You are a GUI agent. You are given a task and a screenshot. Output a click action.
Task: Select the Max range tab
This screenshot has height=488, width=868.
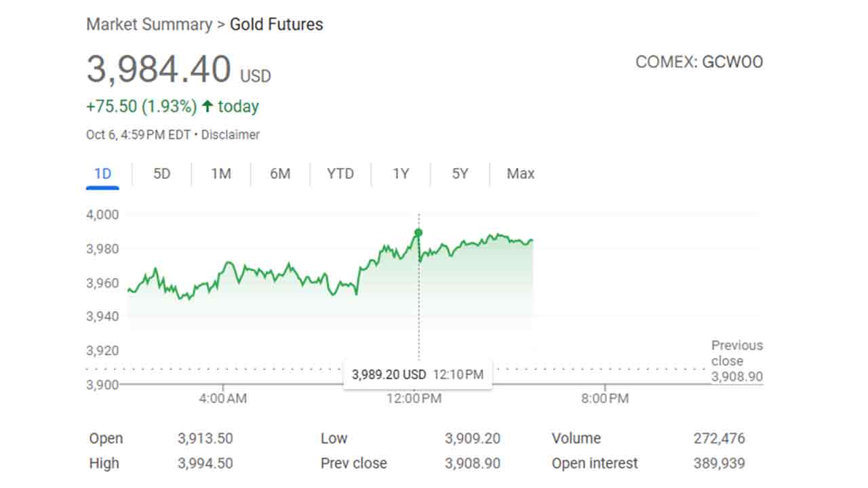click(520, 174)
